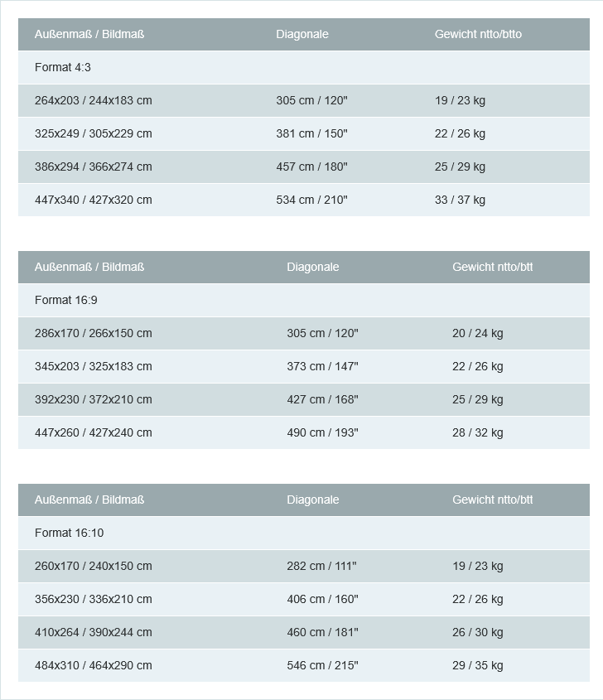Screen dimensions: 603x700
Task: Click the "28 / 32 kg" weight value
Action: 477,432
